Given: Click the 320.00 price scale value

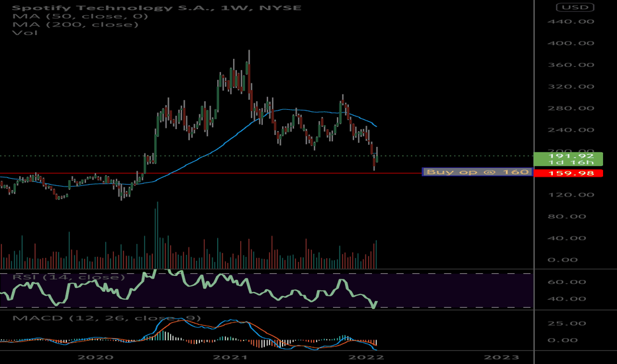Looking at the screenshot, I should 571,86.
